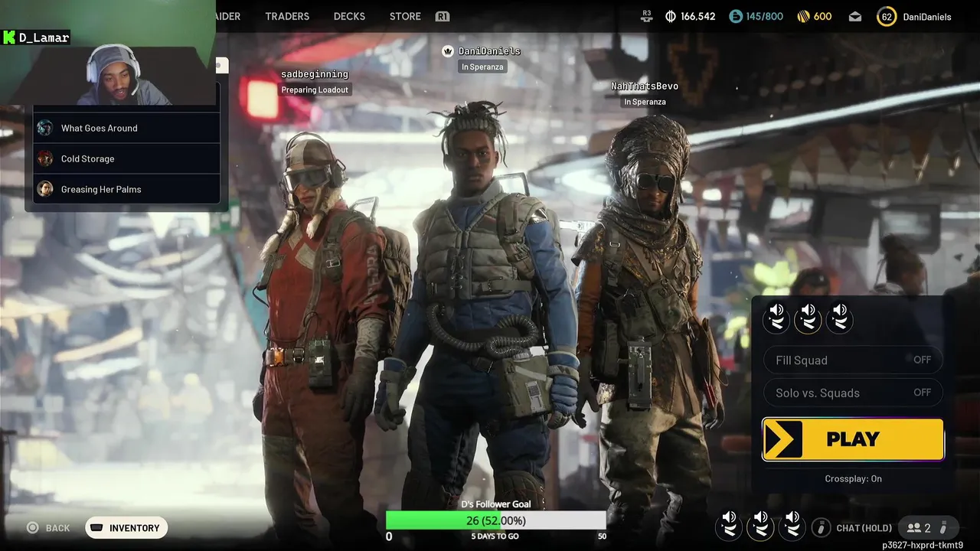Click the R3 stick icon in top bar
Image resolution: width=980 pixels, height=551 pixels.
point(647,15)
